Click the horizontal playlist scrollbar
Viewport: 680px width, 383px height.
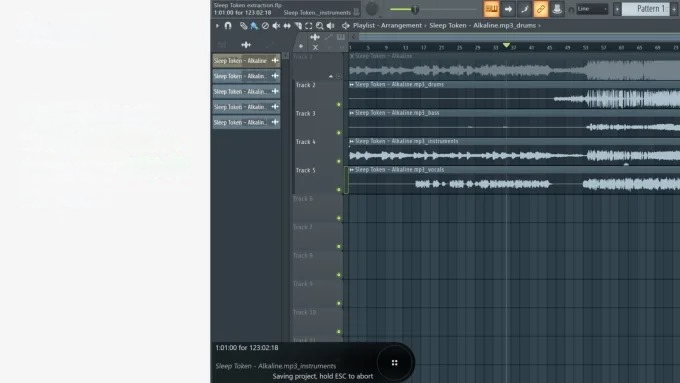[519, 37]
